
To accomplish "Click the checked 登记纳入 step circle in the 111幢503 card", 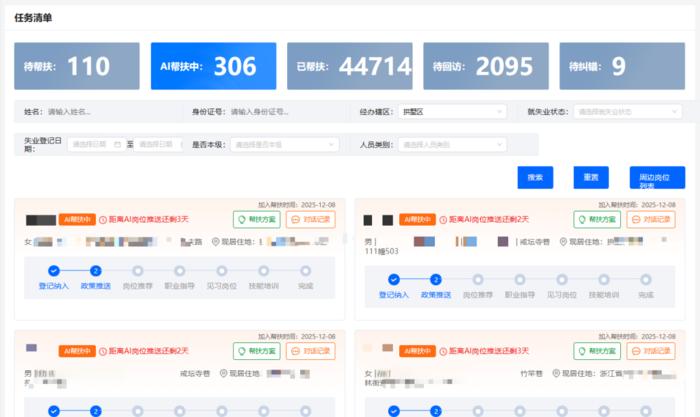I will pyautogui.click(x=394, y=279).
